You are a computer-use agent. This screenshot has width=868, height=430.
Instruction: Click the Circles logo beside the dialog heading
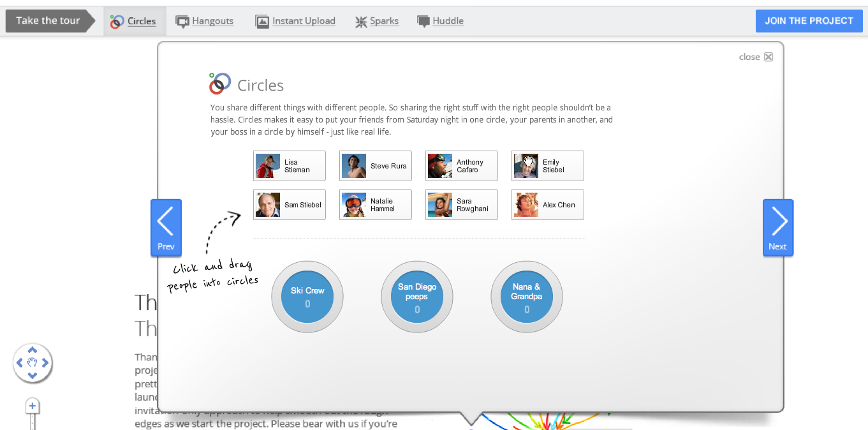220,84
